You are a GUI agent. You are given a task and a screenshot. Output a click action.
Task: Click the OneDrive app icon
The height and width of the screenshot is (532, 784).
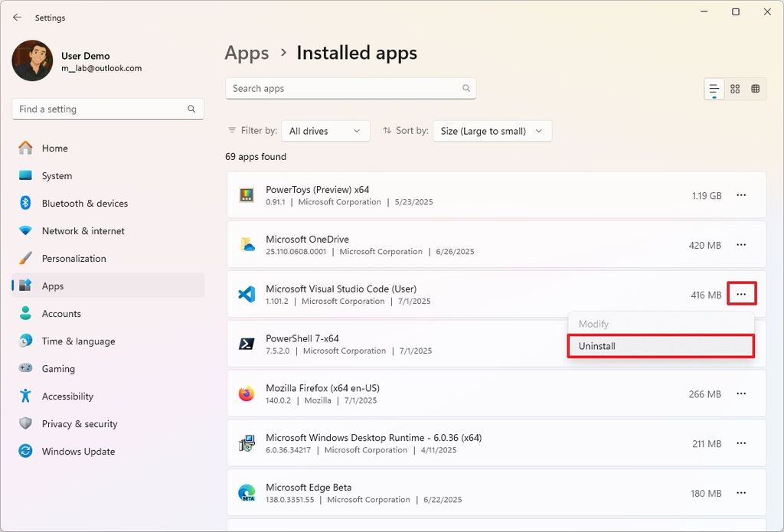247,244
